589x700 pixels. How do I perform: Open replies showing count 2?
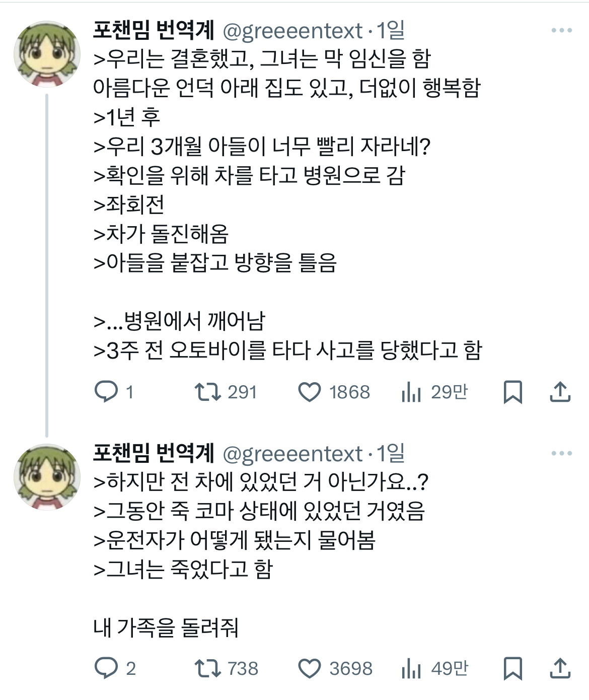coord(108,670)
